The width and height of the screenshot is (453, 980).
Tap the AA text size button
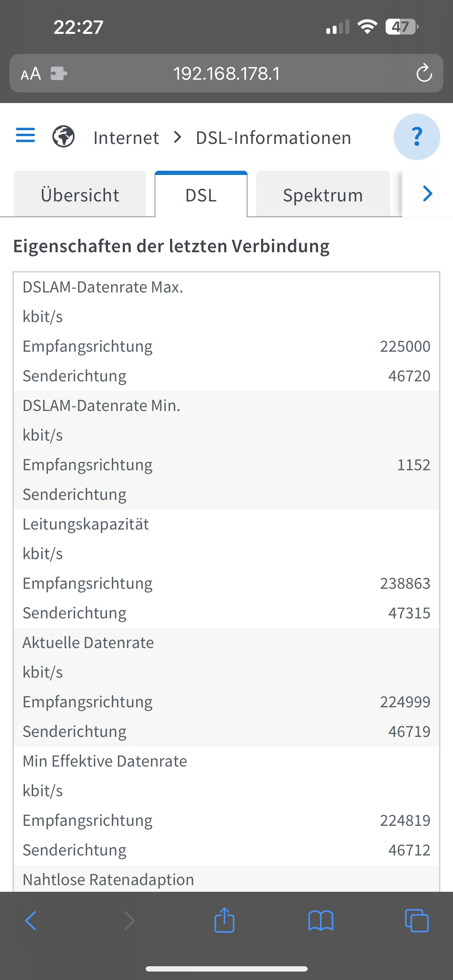(30, 73)
